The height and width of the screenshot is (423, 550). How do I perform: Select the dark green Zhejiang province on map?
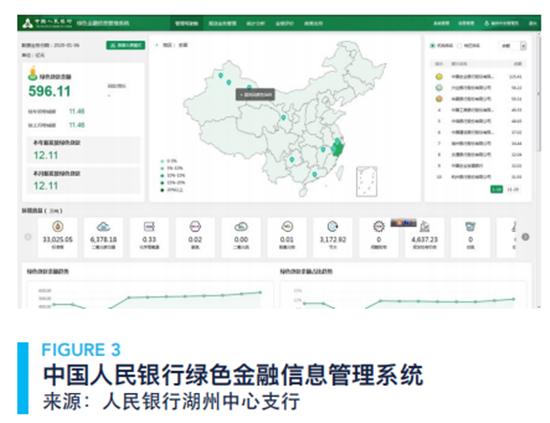[x=338, y=148]
